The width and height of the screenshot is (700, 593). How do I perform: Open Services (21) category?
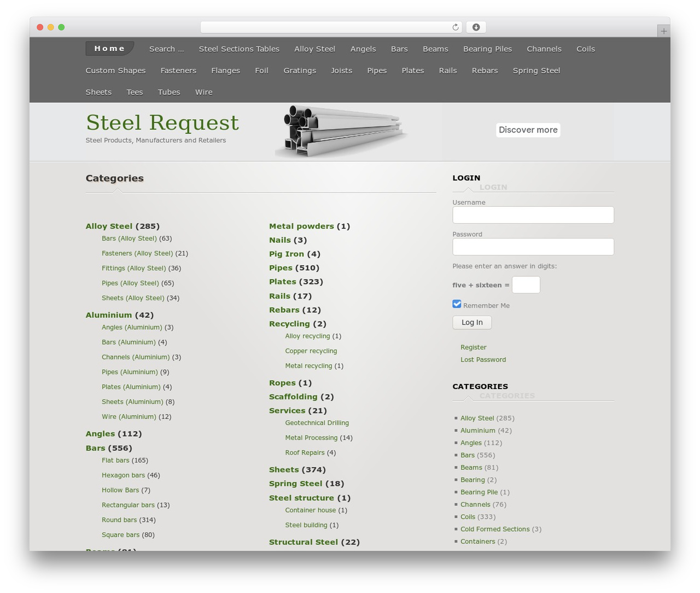pyautogui.click(x=298, y=411)
